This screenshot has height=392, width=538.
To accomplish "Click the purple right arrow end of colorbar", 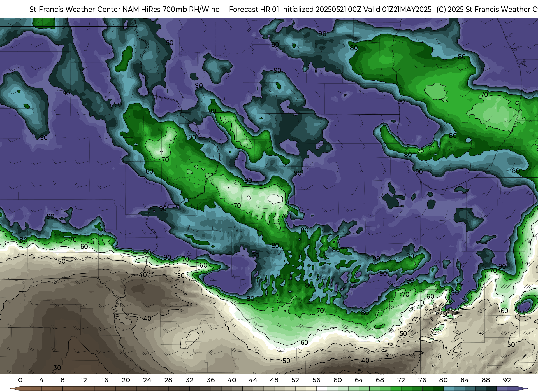I will (523, 389).
